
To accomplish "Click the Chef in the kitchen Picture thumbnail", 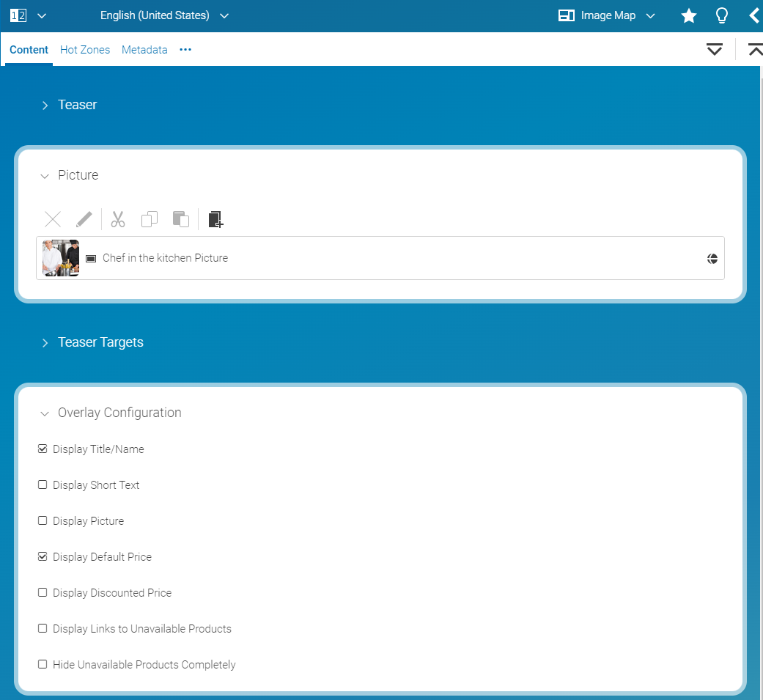I will 60,258.
